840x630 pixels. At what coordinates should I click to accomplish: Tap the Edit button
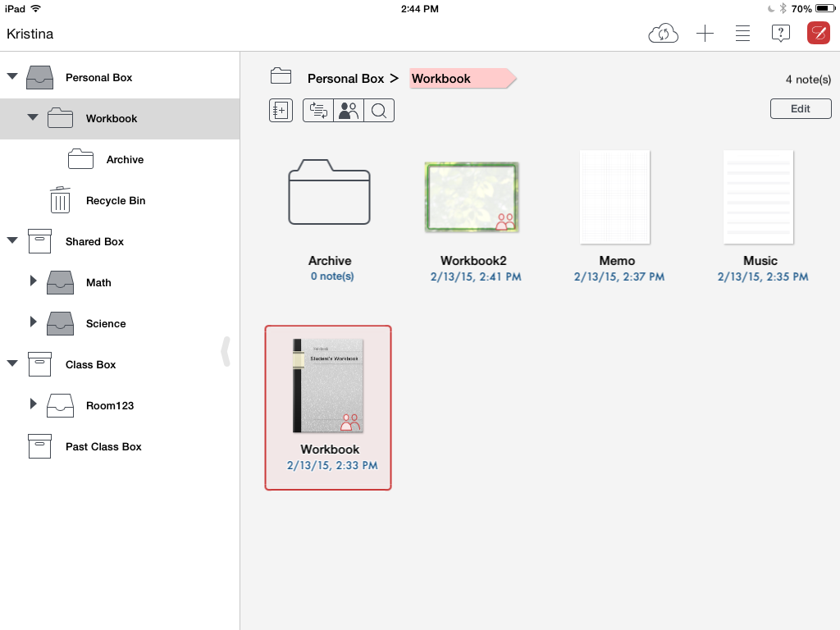(801, 109)
